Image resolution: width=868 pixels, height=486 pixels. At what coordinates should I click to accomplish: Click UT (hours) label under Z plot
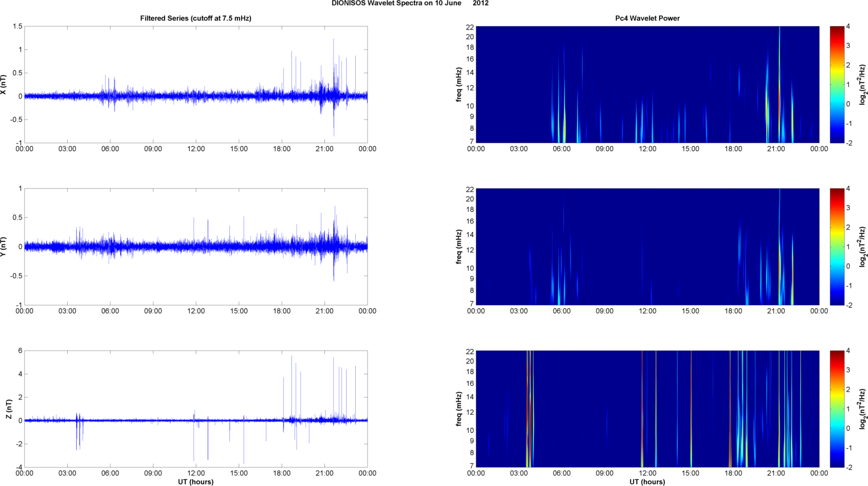tap(195, 482)
